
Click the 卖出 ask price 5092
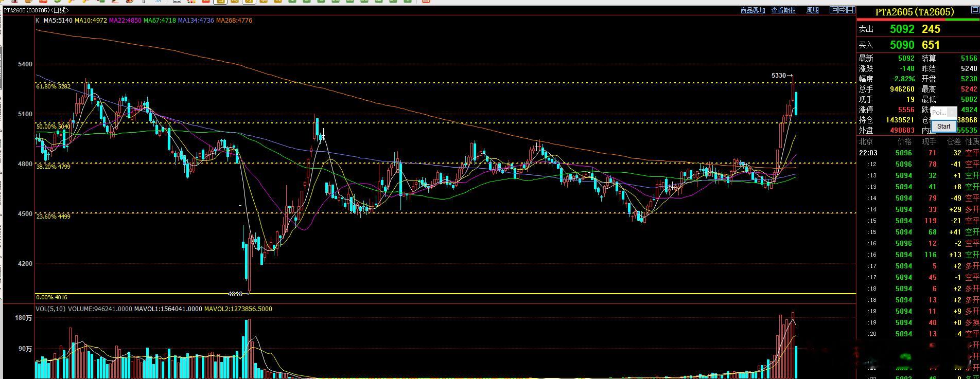click(x=902, y=29)
